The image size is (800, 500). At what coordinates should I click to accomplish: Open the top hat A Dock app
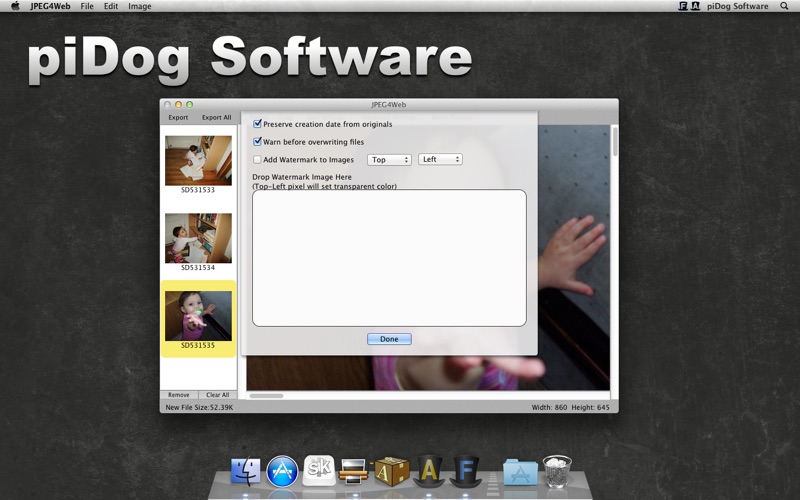coord(429,470)
